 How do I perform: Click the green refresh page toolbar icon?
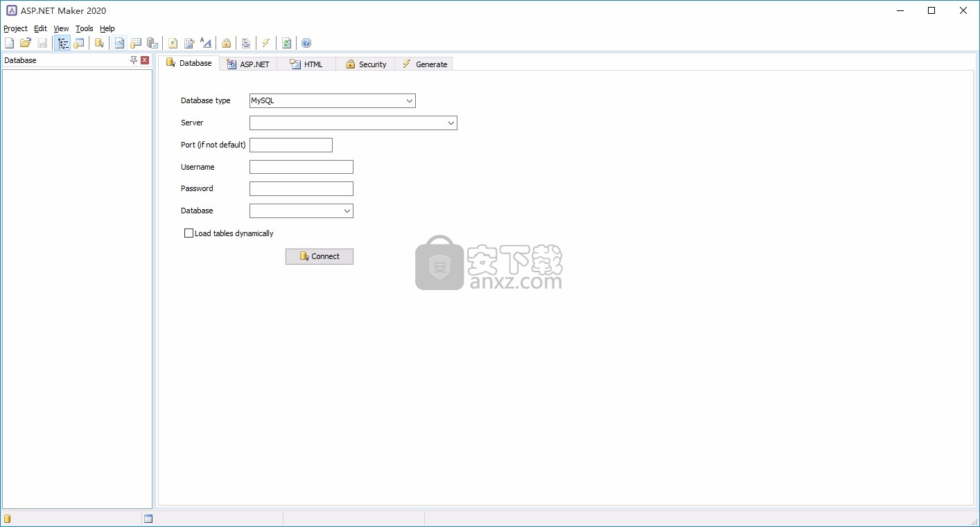pyautogui.click(x=286, y=43)
